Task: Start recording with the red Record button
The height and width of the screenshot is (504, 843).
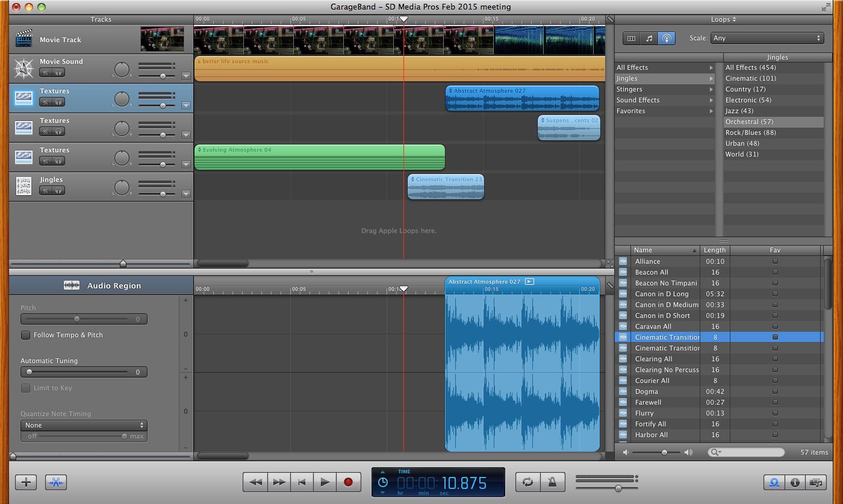Action: click(348, 482)
